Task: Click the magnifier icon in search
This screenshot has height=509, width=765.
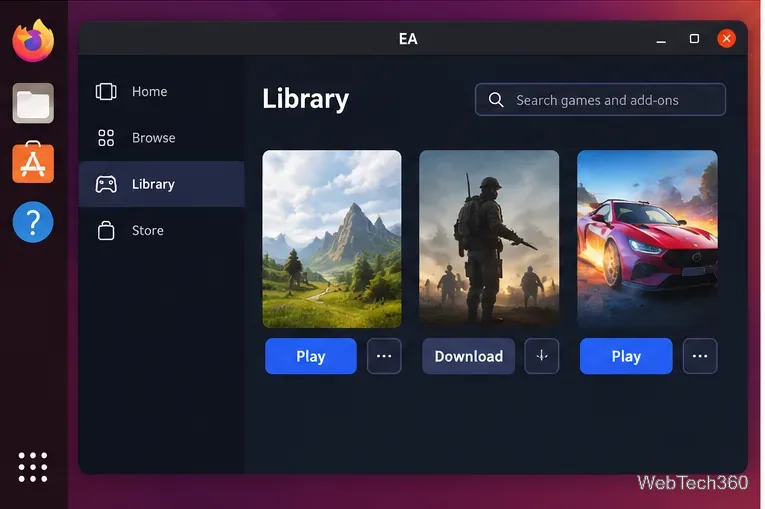Action: [x=496, y=100]
